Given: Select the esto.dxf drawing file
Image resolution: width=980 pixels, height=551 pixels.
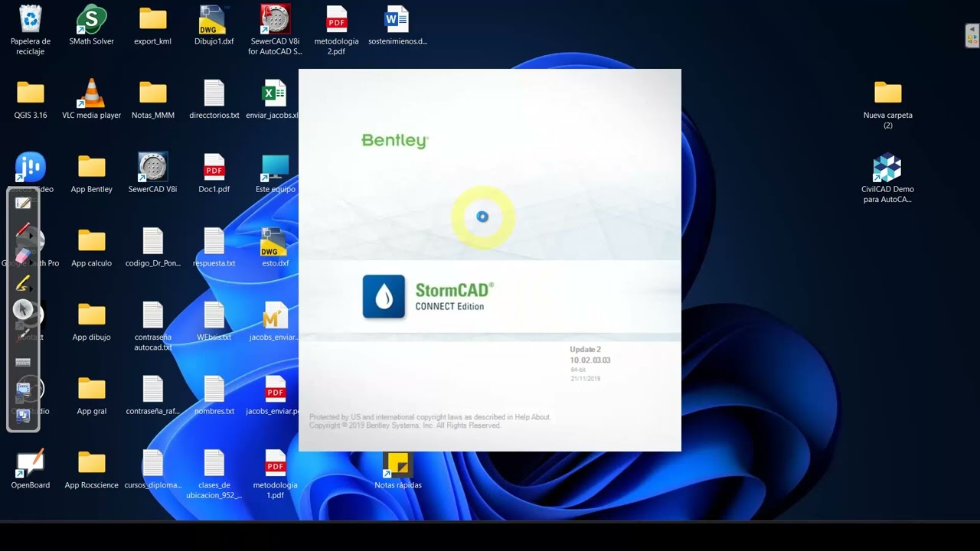Looking at the screenshot, I should click(276, 248).
